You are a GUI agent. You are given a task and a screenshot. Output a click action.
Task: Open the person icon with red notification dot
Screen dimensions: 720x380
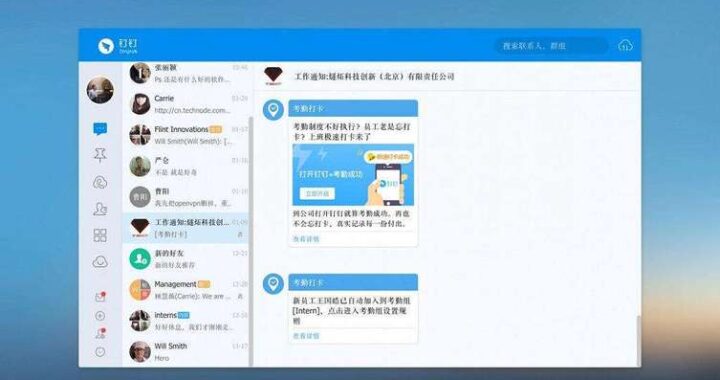(x=100, y=334)
